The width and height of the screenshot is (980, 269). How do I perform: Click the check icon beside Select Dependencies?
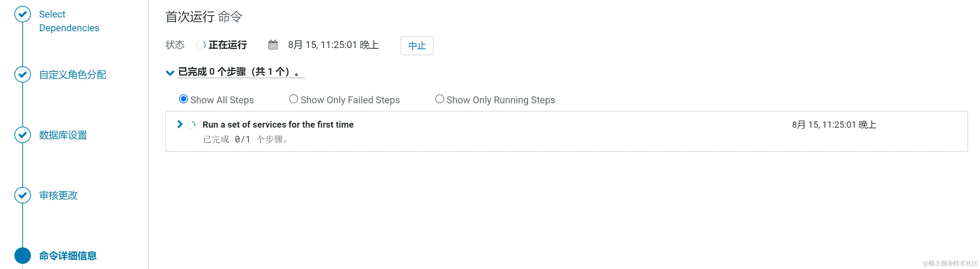tap(22, 14)
